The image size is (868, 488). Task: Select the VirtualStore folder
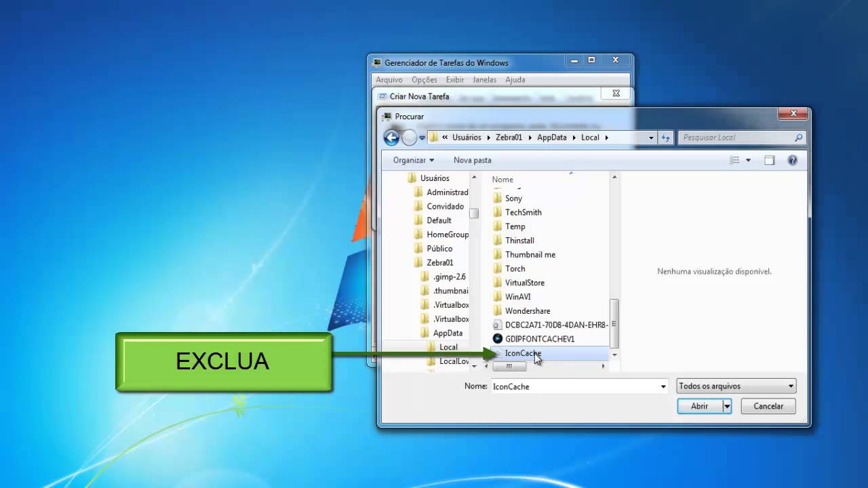tap(524, 283)
